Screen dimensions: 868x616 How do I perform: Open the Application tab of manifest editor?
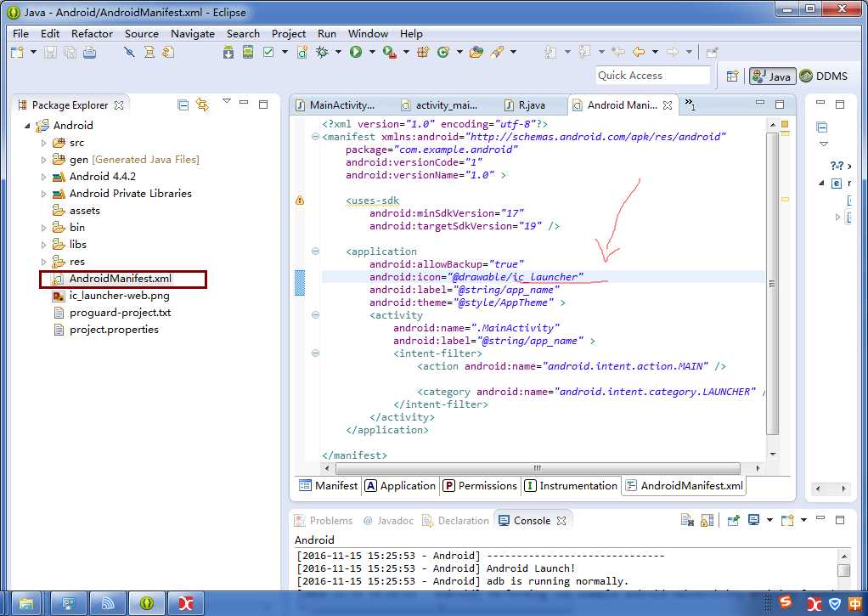400,486
